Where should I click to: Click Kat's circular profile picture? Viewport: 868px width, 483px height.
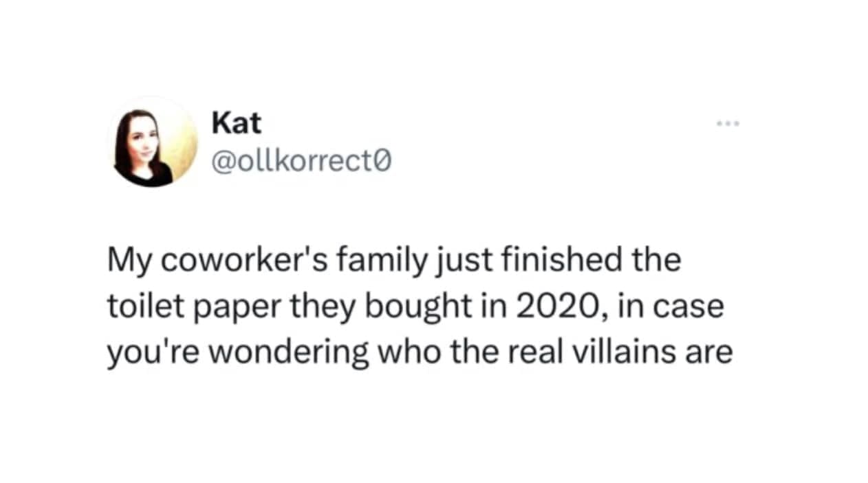click(x=153, y=143)
